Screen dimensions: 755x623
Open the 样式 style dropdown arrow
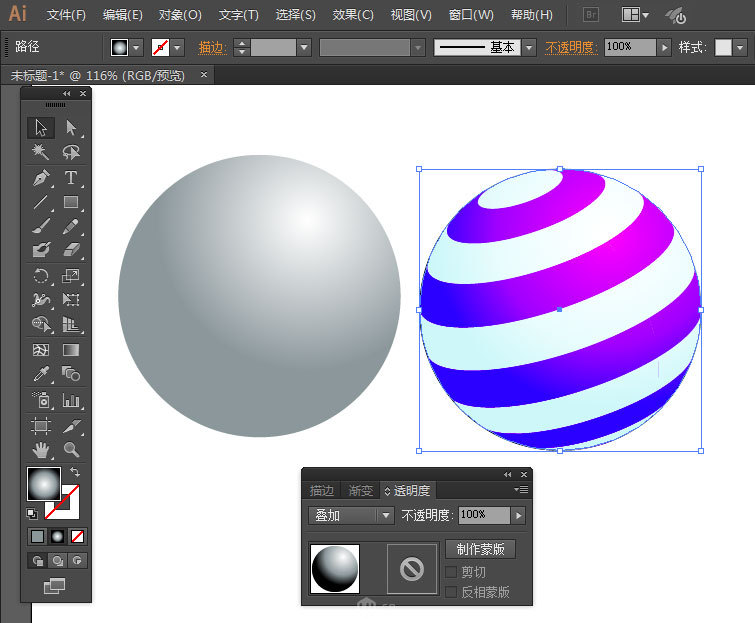point(740,48)
